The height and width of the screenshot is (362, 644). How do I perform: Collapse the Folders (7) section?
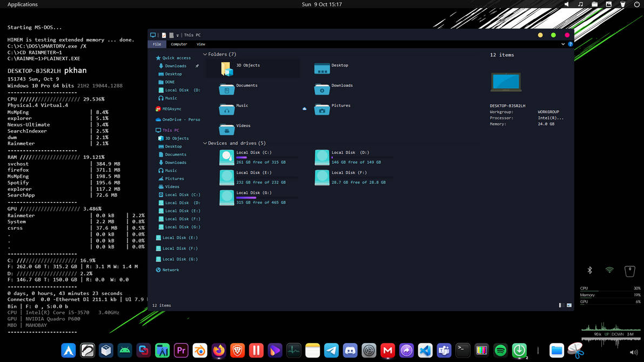pyautogui.click(x=205, y=55)
